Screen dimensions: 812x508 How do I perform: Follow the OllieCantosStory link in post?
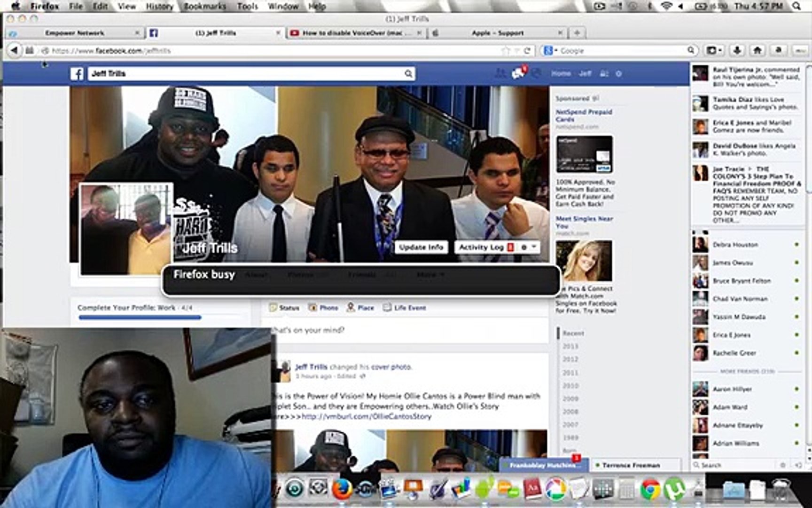(366, 417)
